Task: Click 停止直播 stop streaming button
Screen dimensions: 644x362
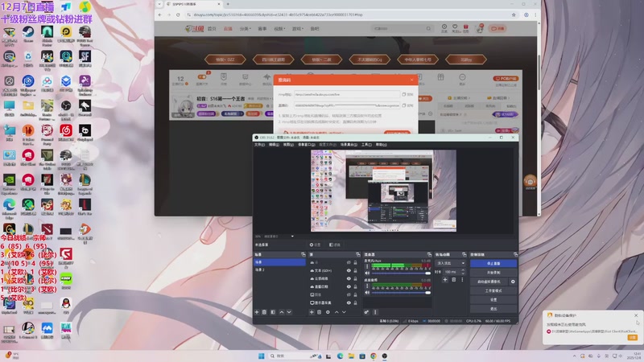Action: (x=493, y=264)
